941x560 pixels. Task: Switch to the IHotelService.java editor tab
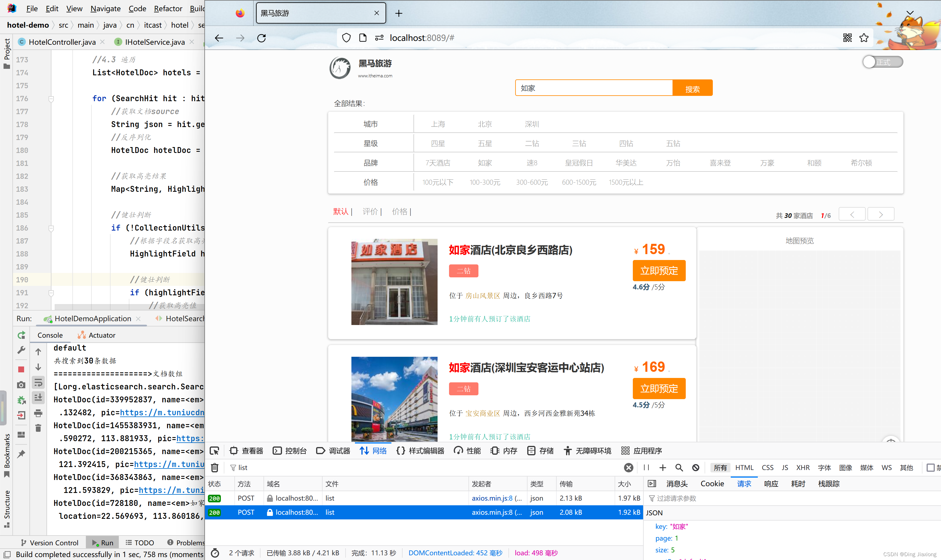tap(154, 42)
